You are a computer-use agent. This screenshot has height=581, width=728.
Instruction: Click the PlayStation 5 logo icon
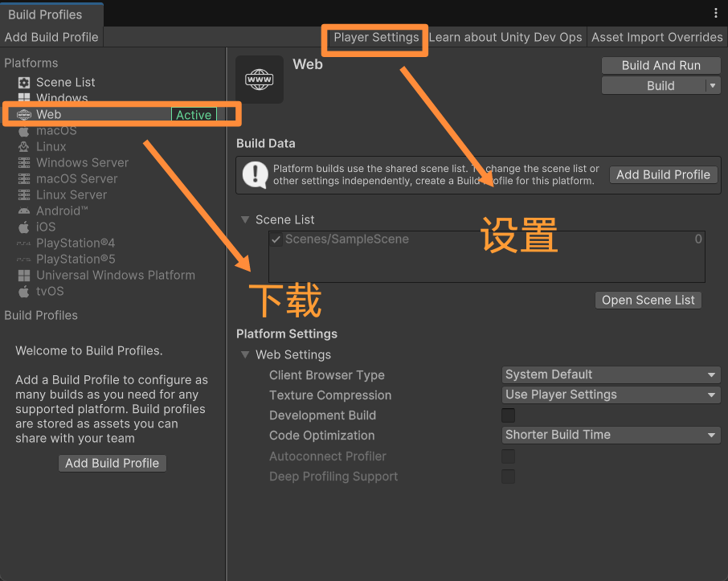[23, 259]
